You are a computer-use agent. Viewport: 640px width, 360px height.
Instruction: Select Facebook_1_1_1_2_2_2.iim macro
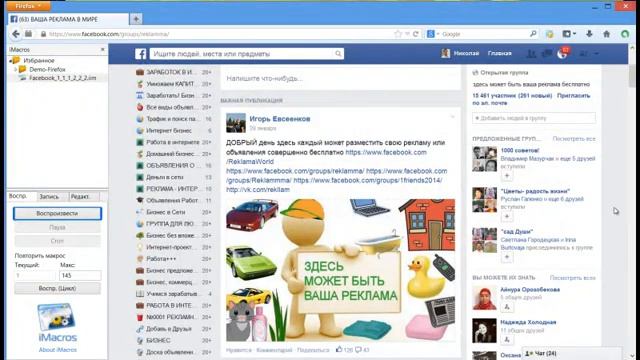63,78
